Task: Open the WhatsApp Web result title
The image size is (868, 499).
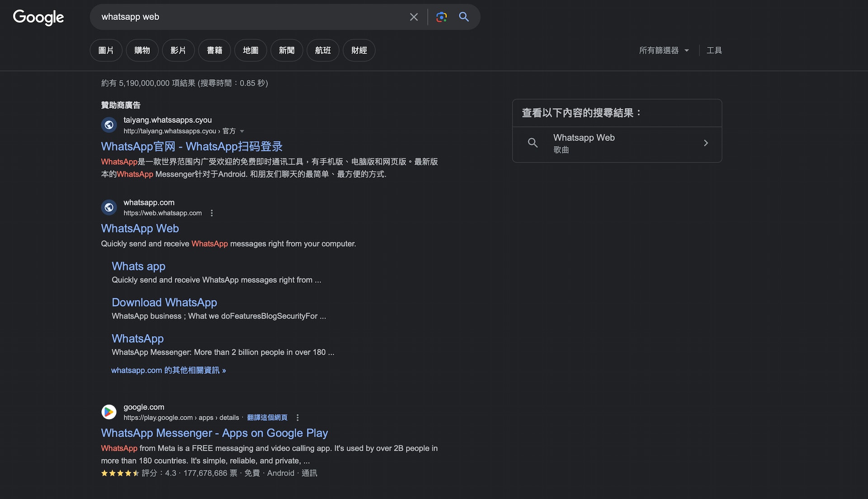Action: tap(140, 228)
